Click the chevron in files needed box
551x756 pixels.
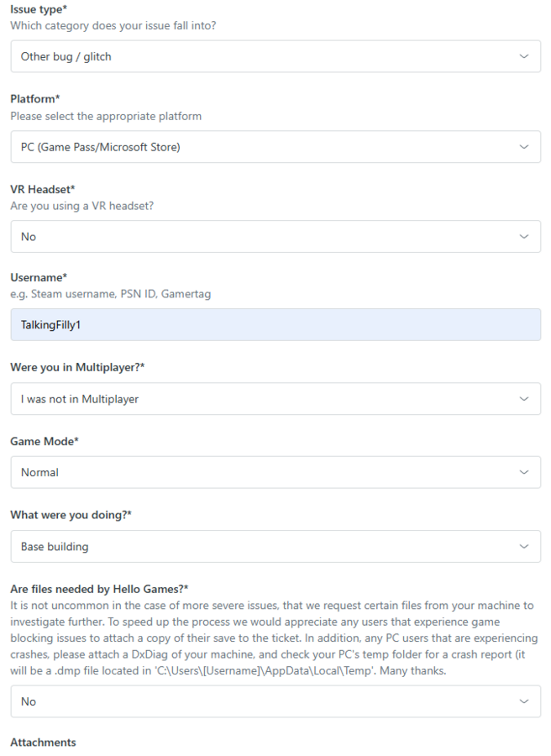[x=524, y=701]
